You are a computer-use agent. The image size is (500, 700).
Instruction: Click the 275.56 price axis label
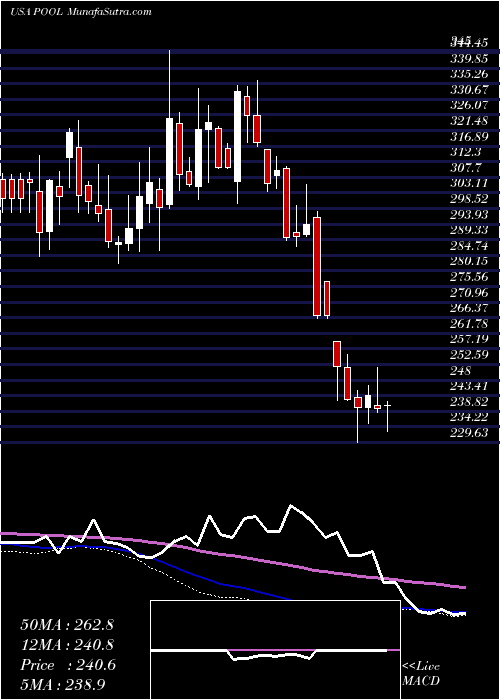coord(469,277)
